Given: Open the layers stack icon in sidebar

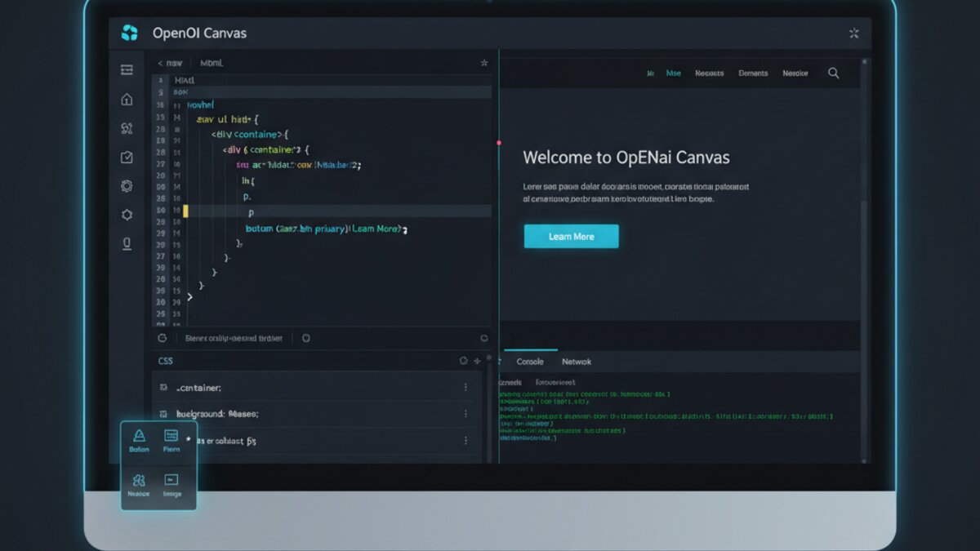Looking at the screenshot, I should click(127, 70).
